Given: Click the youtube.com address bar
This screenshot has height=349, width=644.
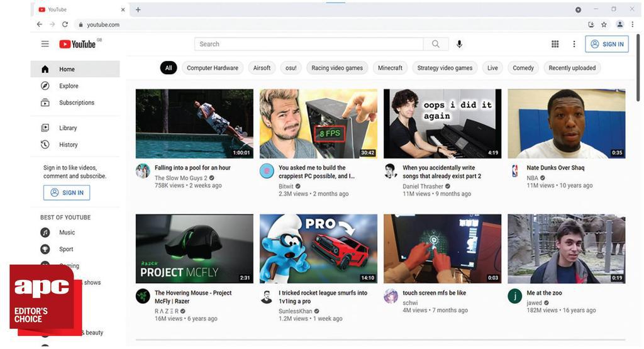Looking at the screenshot, I should [x=328, y=25].
